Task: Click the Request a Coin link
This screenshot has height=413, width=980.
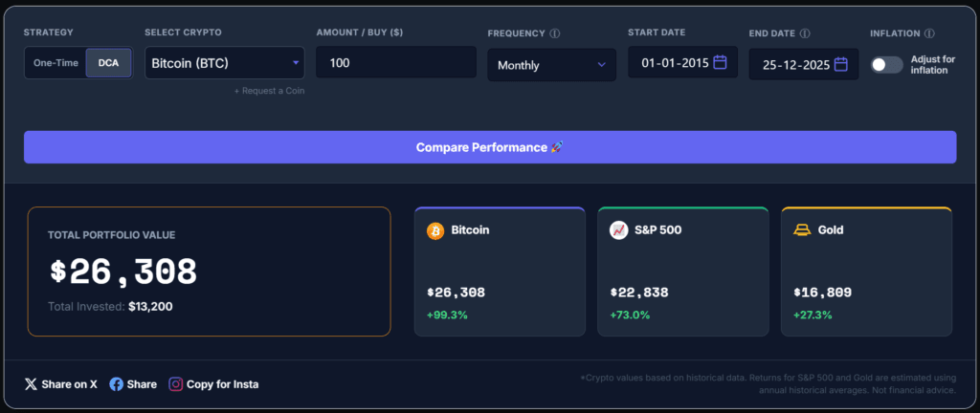Action: pos(269,91)
